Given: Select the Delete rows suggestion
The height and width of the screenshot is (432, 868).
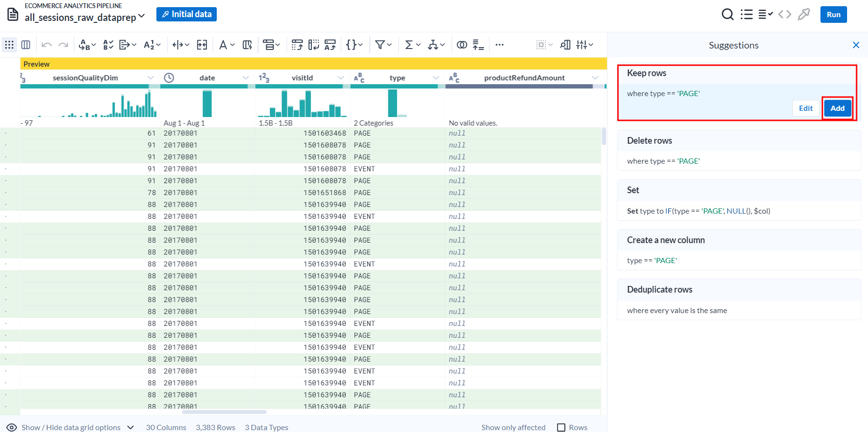Looking at the screenshot, I should (x=739, y=150).
